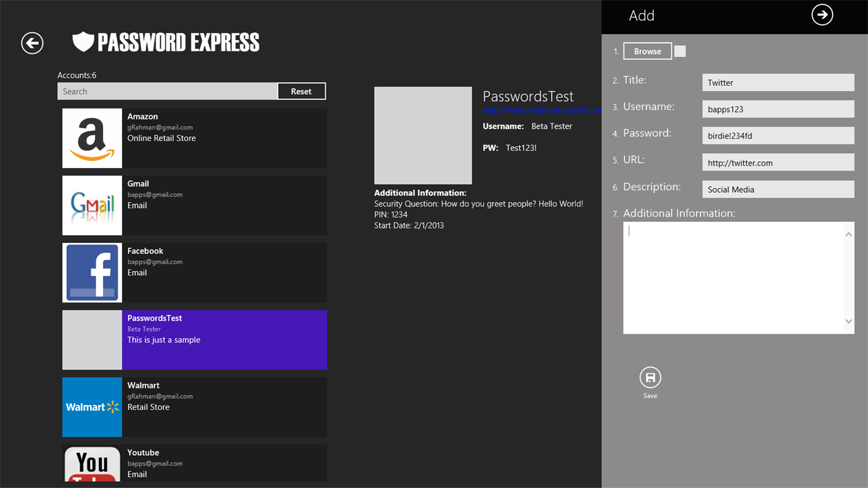Click the forward arrow in Add panel
The image size is (868, 488).
point(822,15)
